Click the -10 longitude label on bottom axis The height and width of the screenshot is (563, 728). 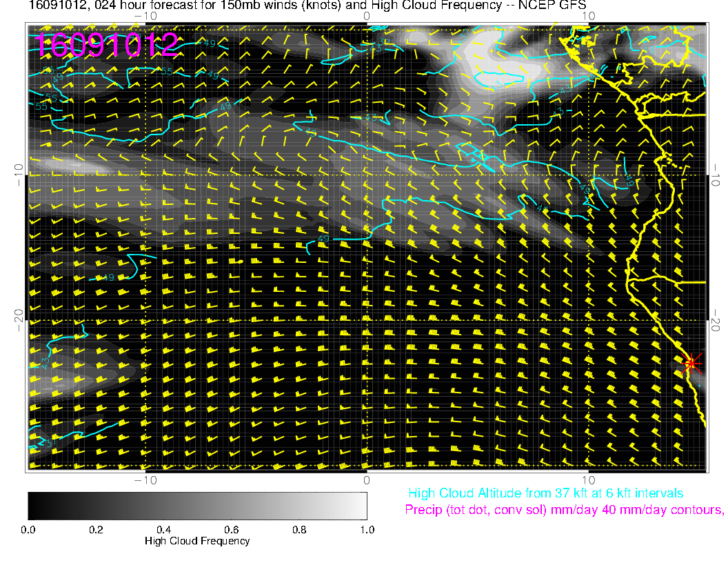click(x=145, y=480)
